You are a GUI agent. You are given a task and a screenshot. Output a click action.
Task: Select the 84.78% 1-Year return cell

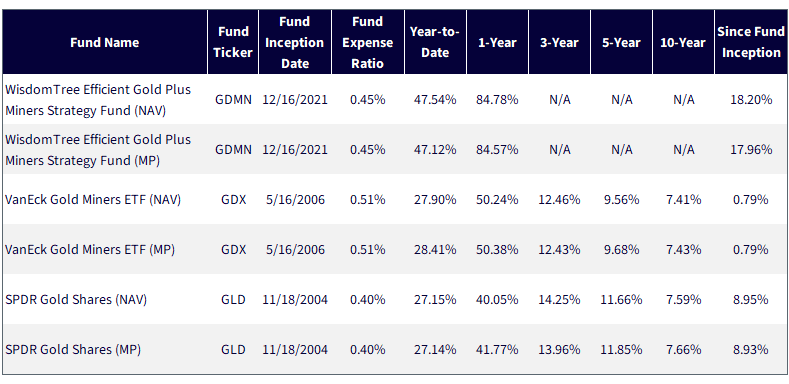(x=497, y=100)
